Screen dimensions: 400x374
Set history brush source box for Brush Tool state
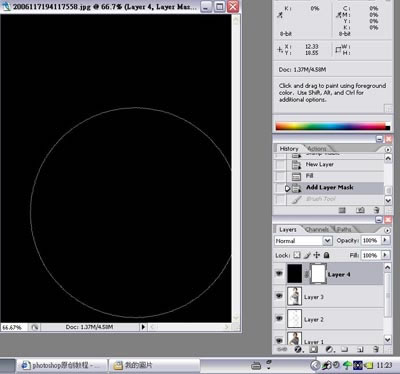click(281, 199)
